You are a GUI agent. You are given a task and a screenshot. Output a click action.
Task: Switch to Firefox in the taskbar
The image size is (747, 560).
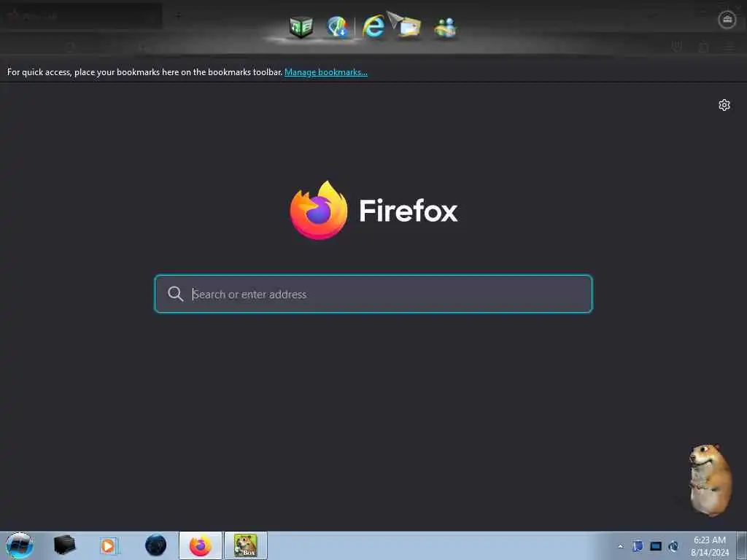[x=201, y=545]
